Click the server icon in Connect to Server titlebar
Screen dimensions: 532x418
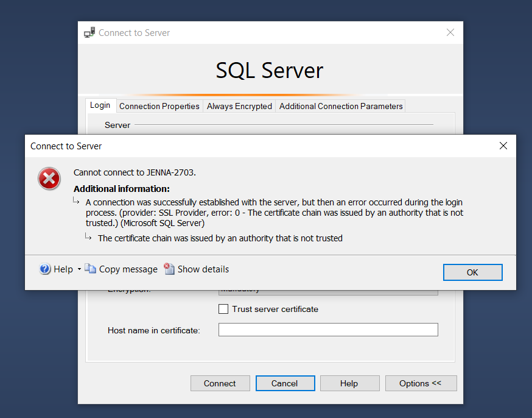(x=89, y=32)
